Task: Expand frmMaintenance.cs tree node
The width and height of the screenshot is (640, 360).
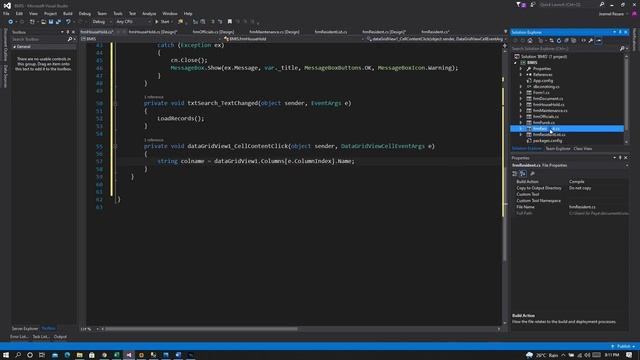Action: coord(521,111)
